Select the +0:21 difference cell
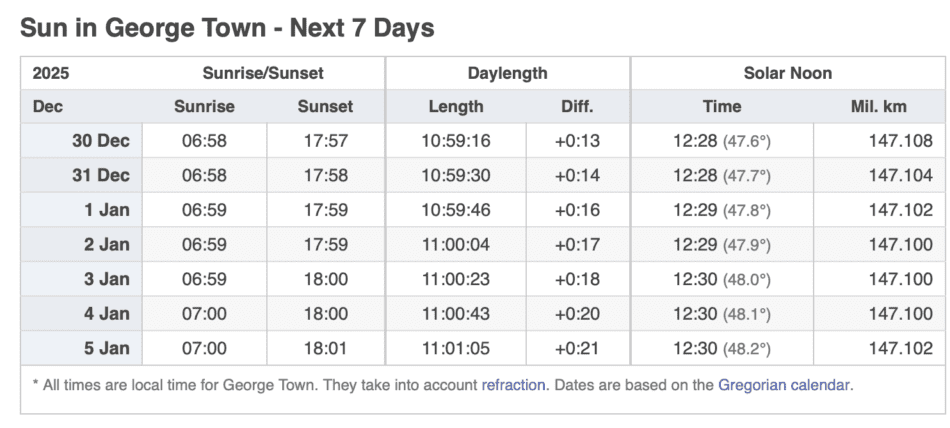 pyautogui.click(x=577, y=348)
